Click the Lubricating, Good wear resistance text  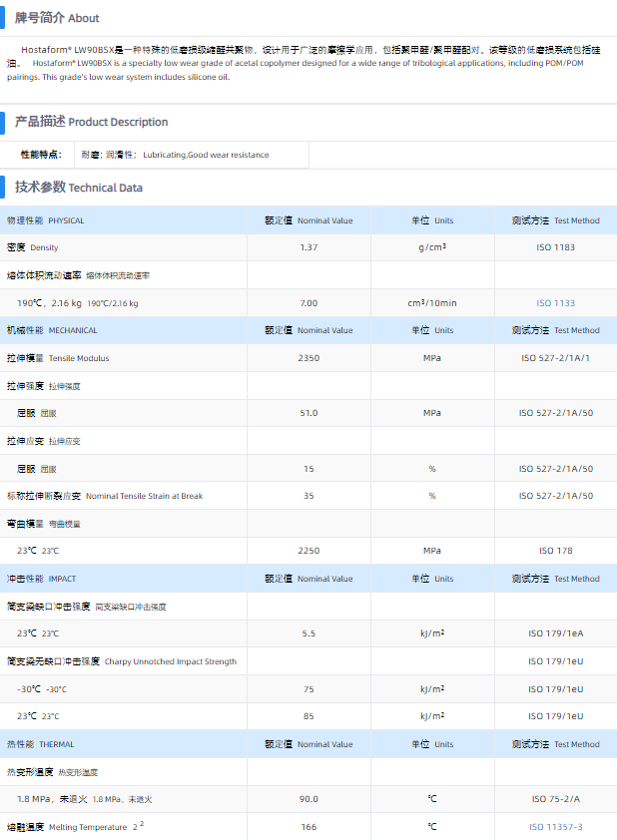click(x=206, y=155)
